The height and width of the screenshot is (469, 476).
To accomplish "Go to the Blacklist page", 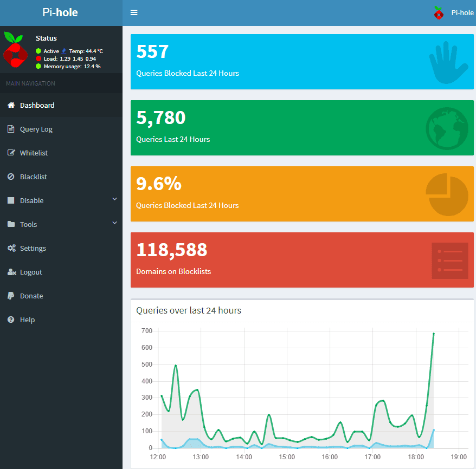I will pos(61,177).
